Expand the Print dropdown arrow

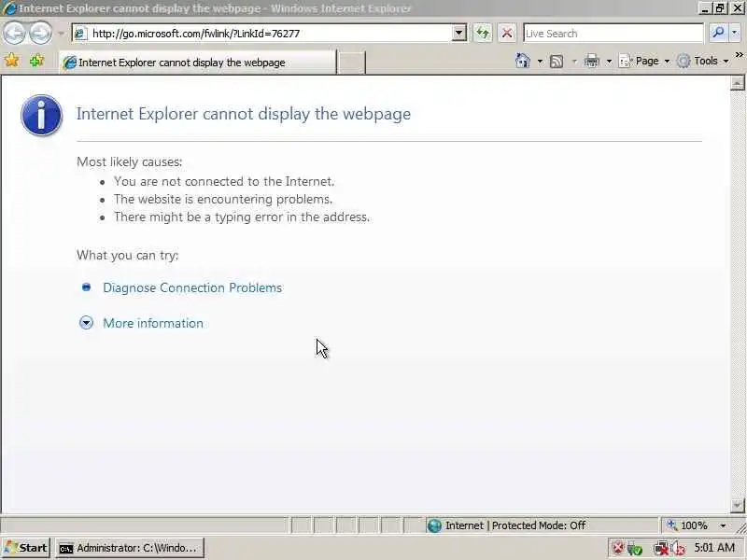click(609, 61)
